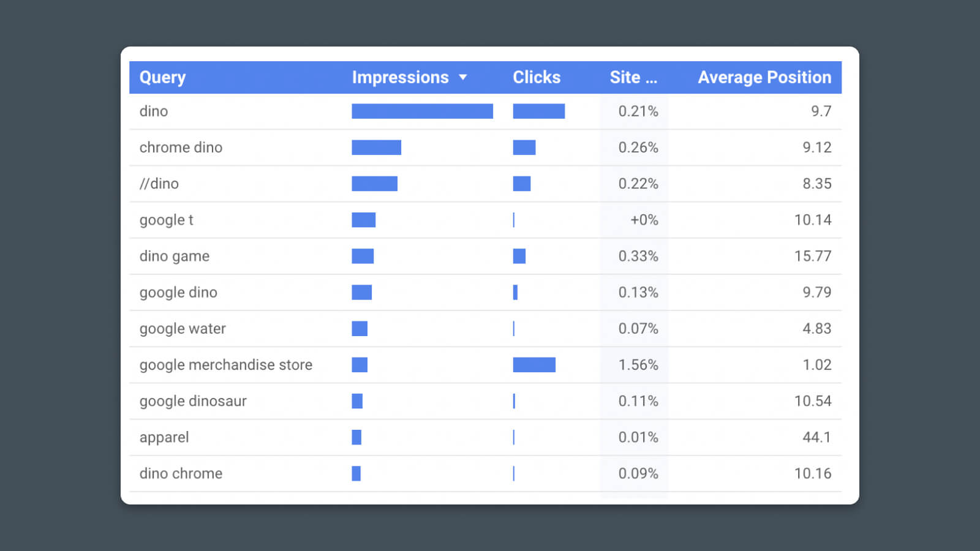This screenshot has width=980, height=551.
Task: Select the chrome dino query row
Action: 181,148
